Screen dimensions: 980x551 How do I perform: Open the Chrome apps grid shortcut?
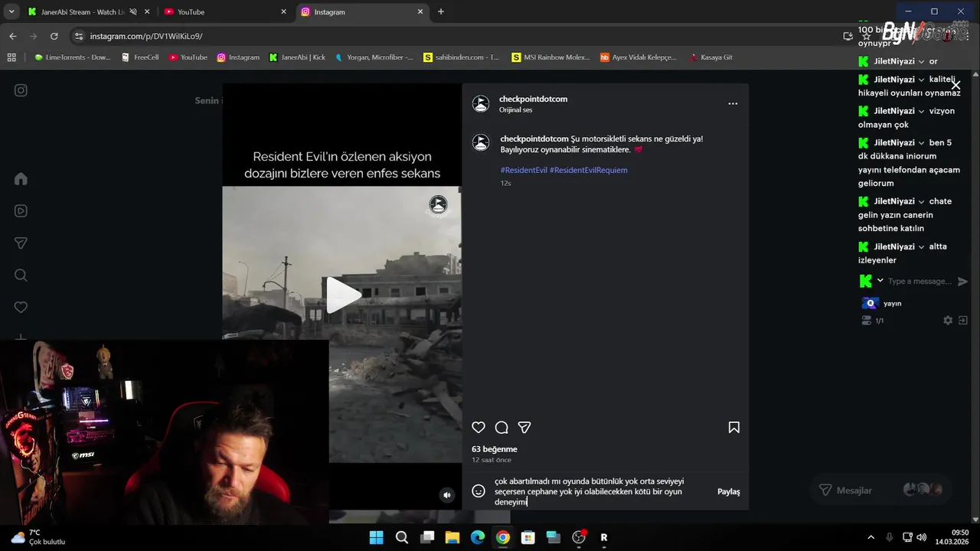click(x=11, y=57)
